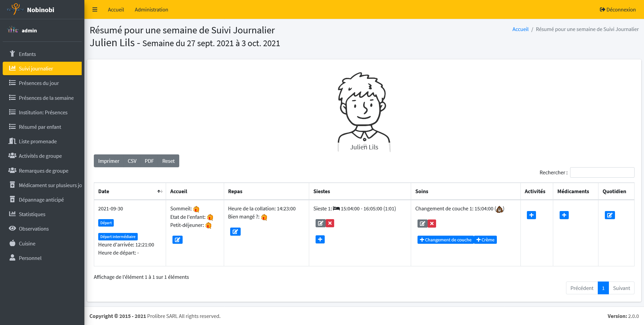Edit the Quotidien entry
This screenshot has height=325, width=644.
pos(610,215)
